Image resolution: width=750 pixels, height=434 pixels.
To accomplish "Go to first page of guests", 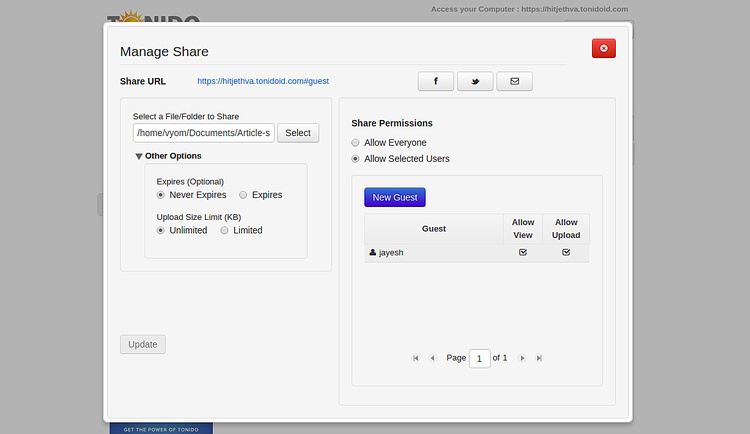I will [416, 358].
